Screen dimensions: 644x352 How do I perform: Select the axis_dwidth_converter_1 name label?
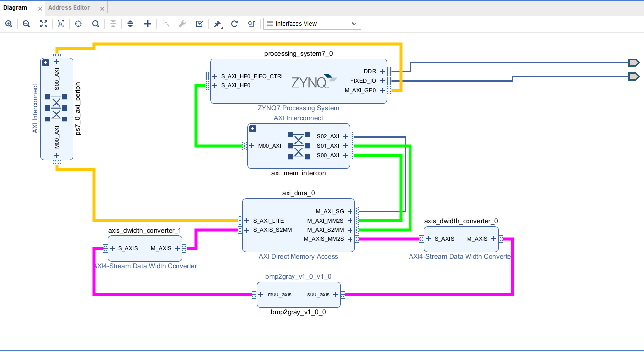[x=145, y=231]
